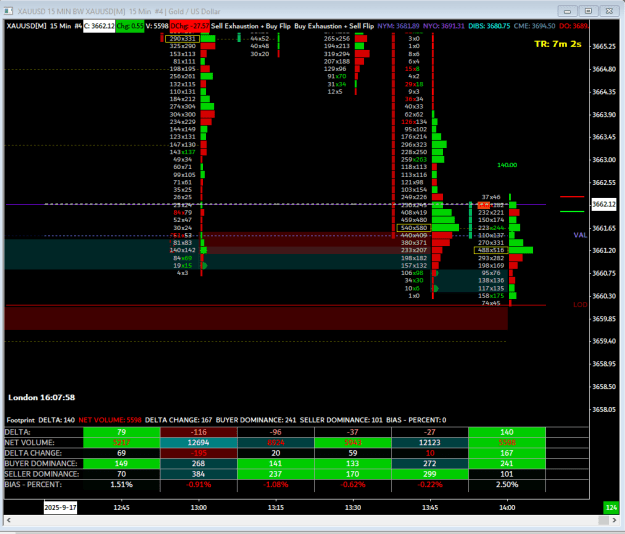Click the C: 3662.12 close value in header

[99, 26]
